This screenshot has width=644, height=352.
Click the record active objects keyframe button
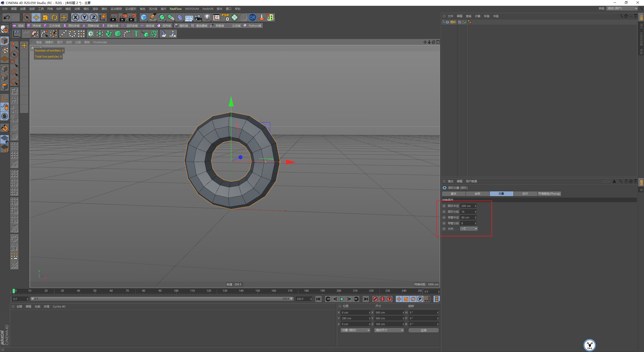[375, 299]
